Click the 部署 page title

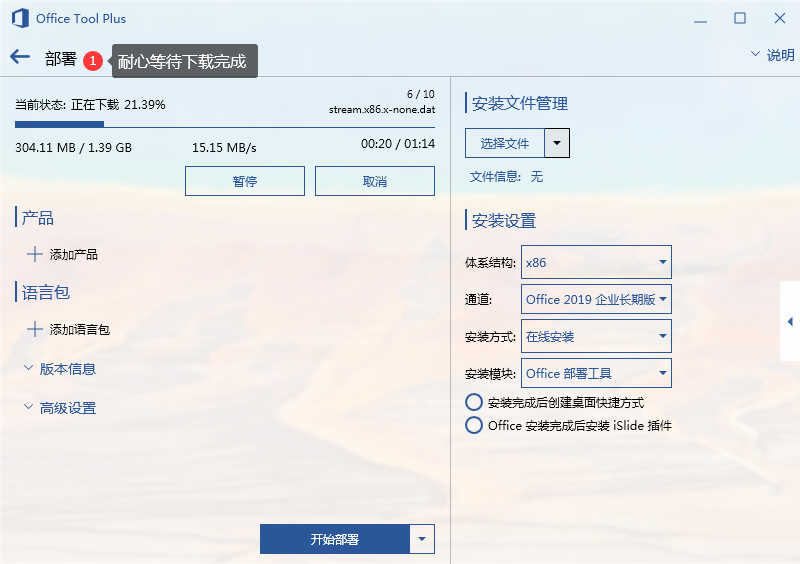pos(61,59)
